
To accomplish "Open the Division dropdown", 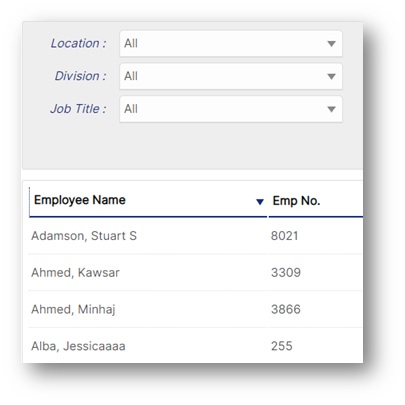I will coord(231,76).
